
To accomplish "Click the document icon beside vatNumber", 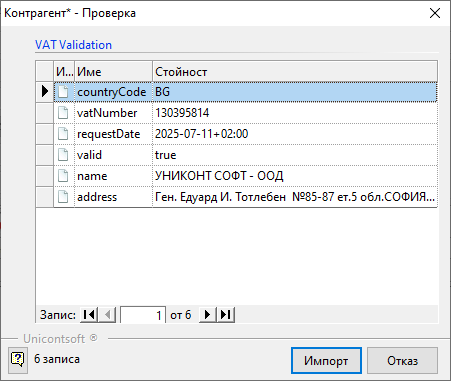I will 63,113.
